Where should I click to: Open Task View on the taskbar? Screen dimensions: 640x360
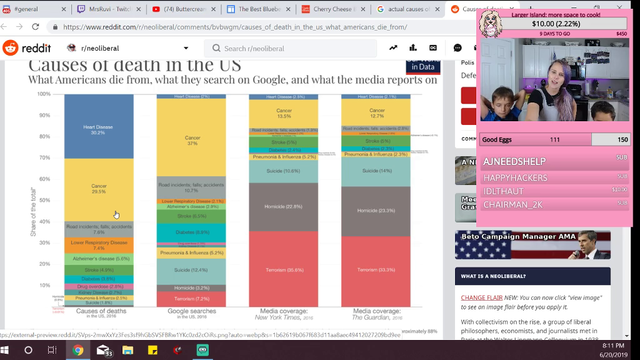click(x=52, y=350)
